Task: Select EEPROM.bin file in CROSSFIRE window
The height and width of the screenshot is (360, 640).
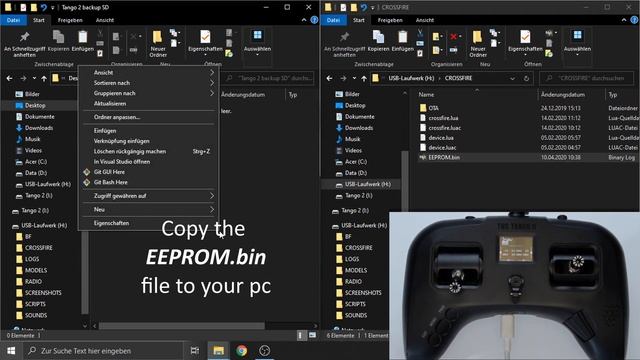Action: click(444, 157)
